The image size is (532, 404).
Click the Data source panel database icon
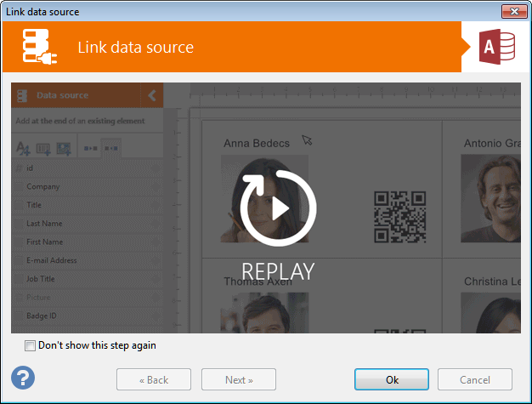click(x=23, y=95)
